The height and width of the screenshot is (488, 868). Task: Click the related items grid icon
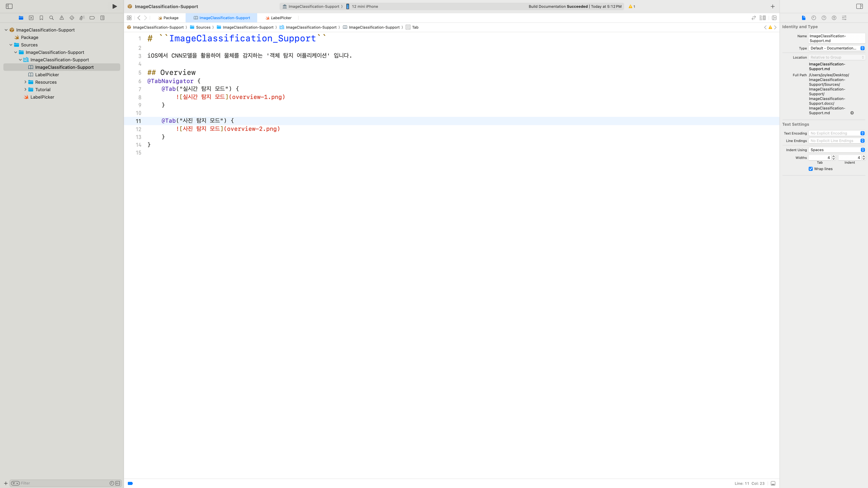(129, 18)
